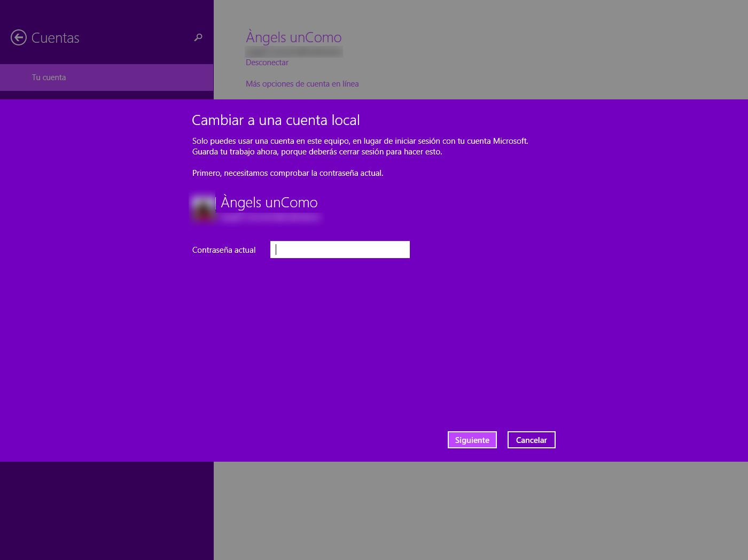Click the Primero, necesitamos comprobar text line

tap(287, 173)
